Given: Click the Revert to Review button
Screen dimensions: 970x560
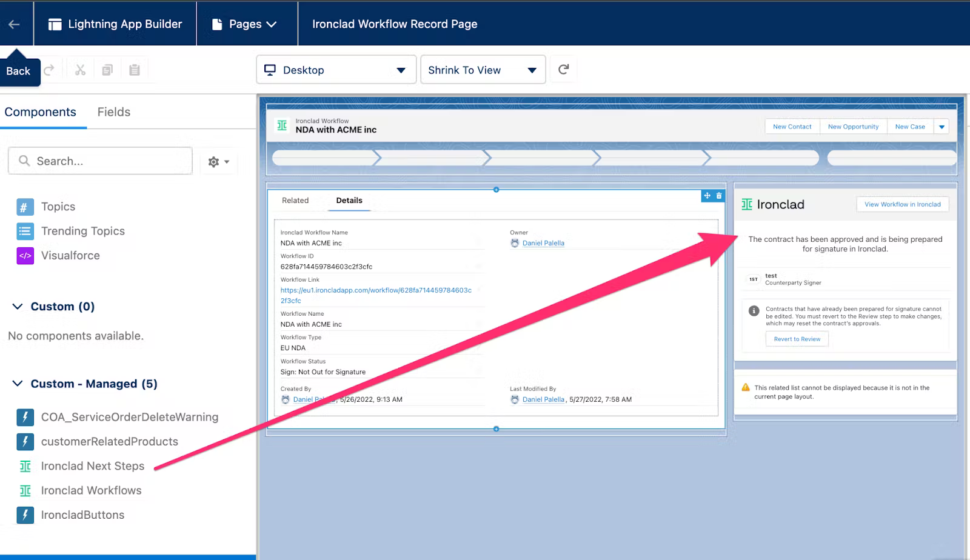Looking at the screenshot, I should tap(797, 339).
